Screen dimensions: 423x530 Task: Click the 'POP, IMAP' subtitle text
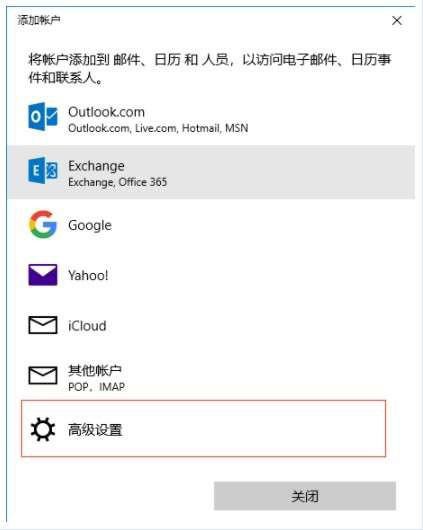[x=96, y=387]
